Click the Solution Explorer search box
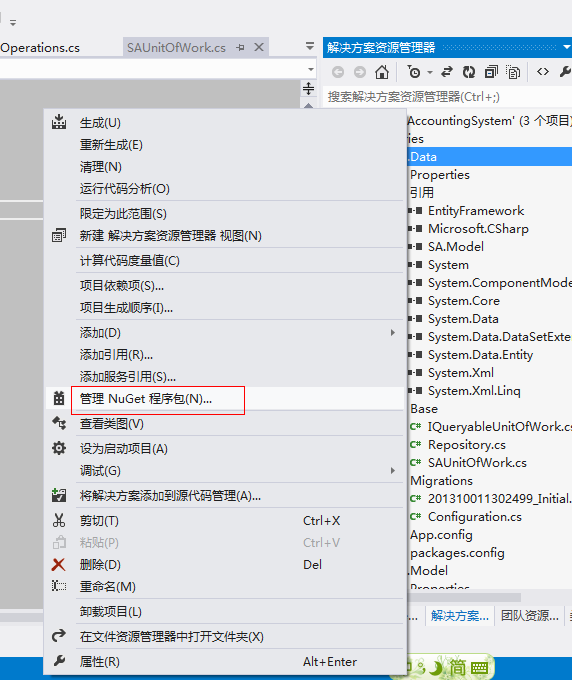The image size is (572, 680). [x=447, y=97]
